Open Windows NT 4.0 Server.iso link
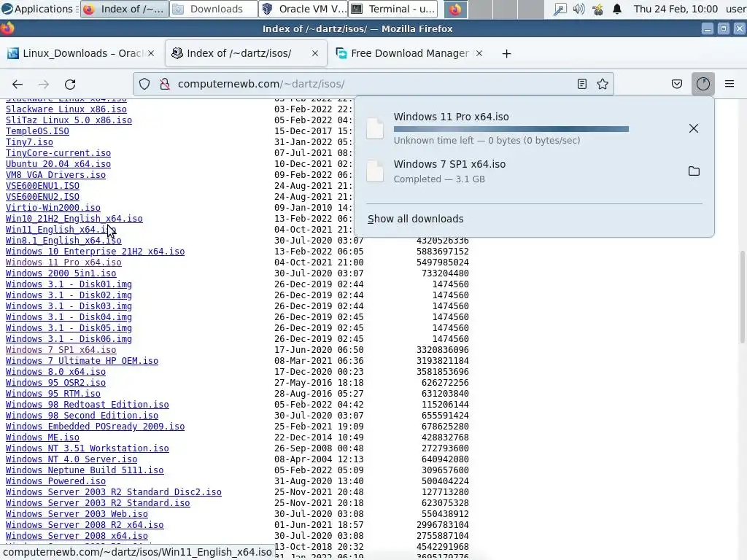 71,459
